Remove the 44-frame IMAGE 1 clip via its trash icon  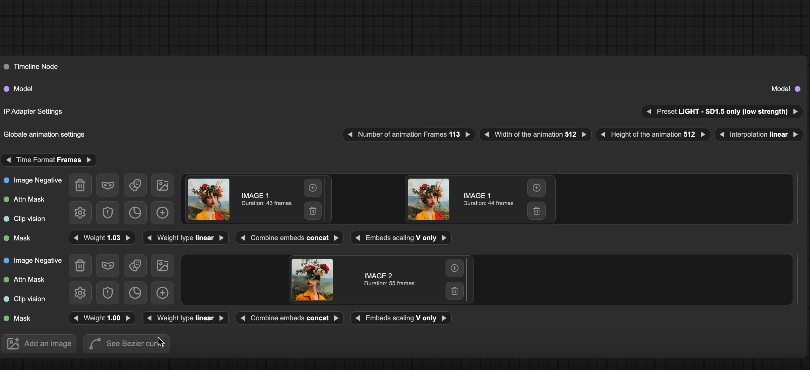(x=536, y=211)
